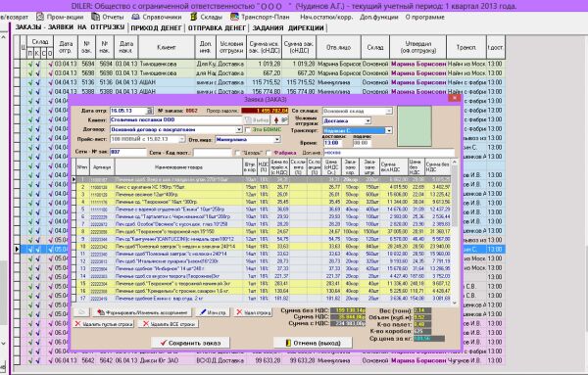The height and width of the screenshot is (375, 588).
Task: Tick the selection checkbox of row 5388 АШАН
Action: (x=17, y=92)
